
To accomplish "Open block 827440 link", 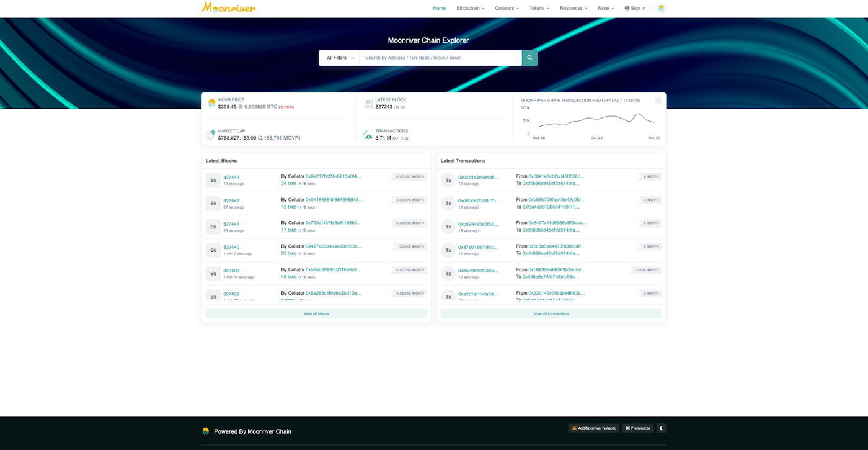I will [x=231, y=248].
